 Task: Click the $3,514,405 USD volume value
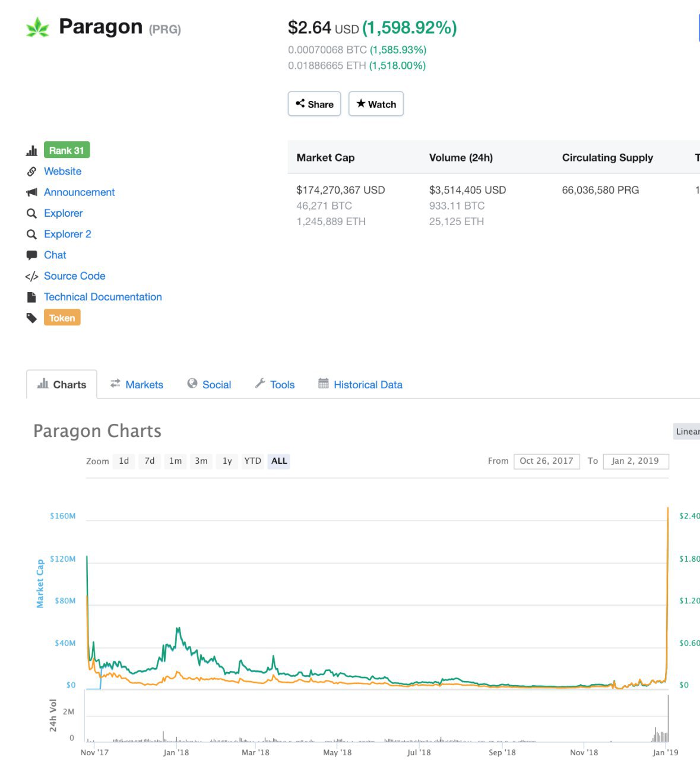467,190
